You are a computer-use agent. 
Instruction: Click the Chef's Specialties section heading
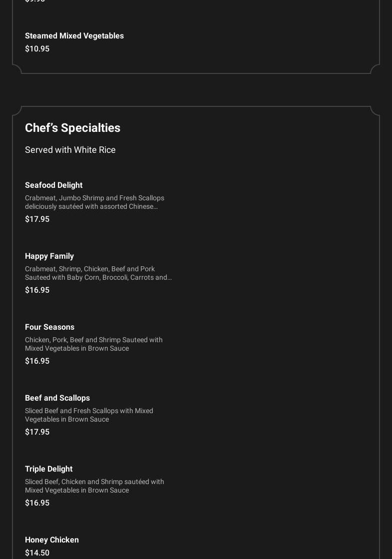[72, 128]
